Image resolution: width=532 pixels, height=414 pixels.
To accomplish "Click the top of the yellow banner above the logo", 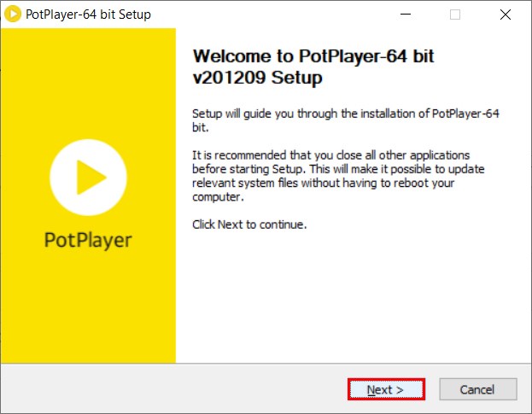I will tap(89, 68).
